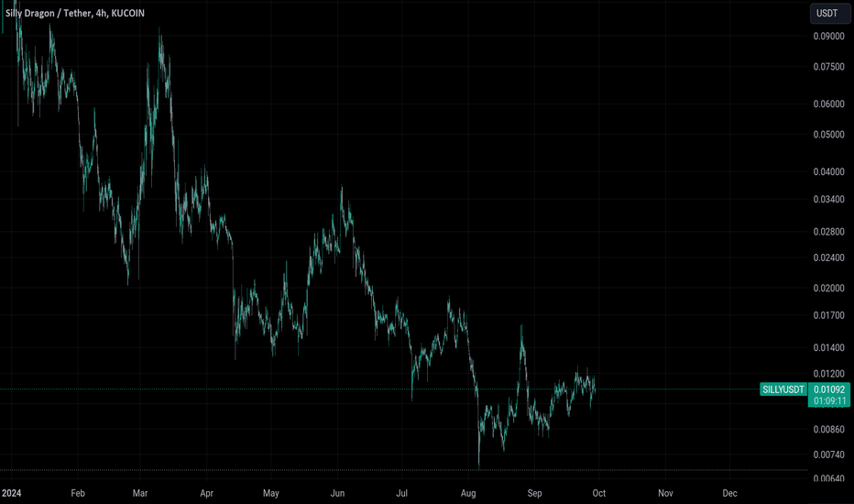Click the 0.02800 price axis label
Screen dimensions: 854x504
[x=828, y=232]
